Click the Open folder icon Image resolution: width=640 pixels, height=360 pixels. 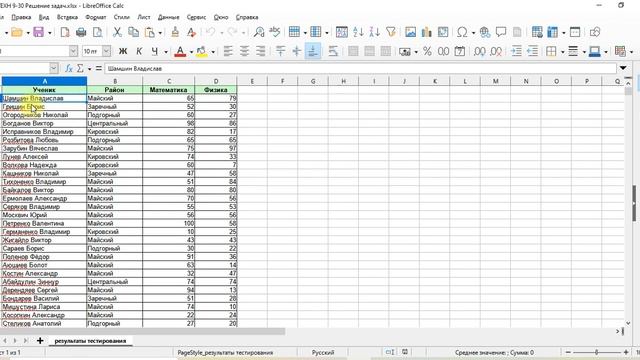pyautogui.click(x=17, y=32)
